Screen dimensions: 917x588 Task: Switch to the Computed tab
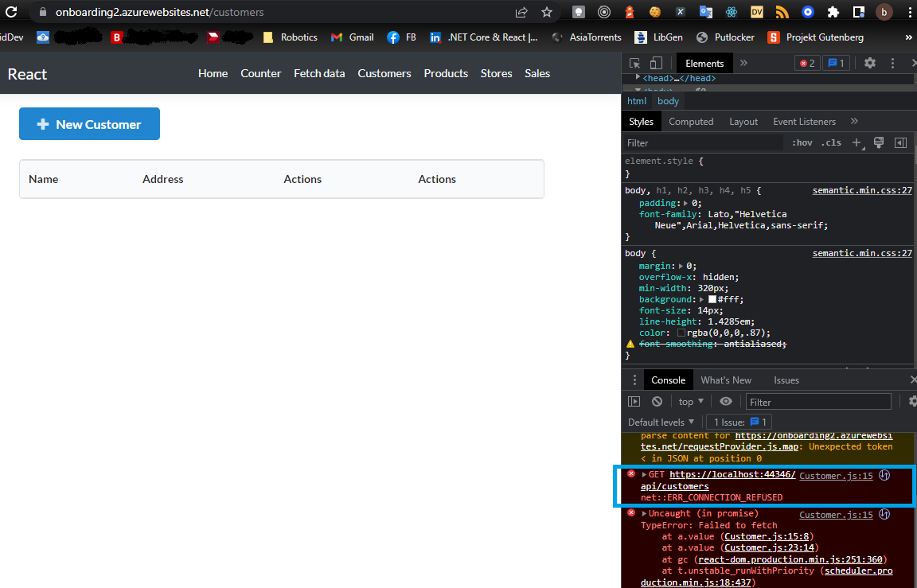point(691,122)
